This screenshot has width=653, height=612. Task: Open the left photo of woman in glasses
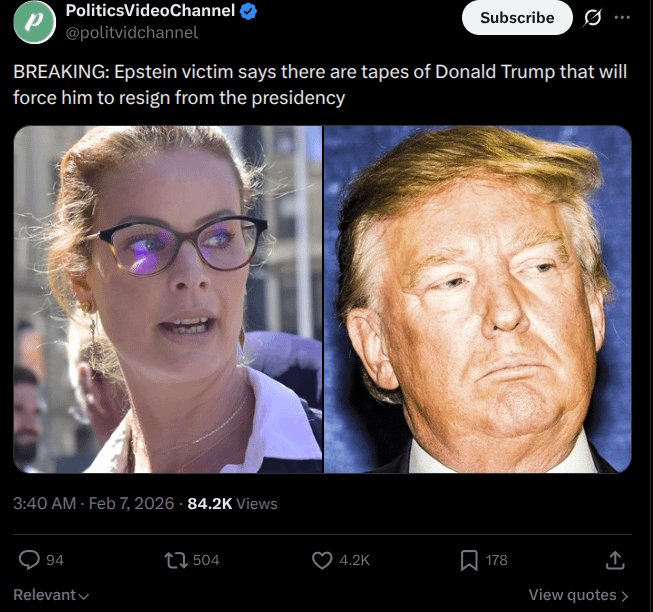point(168,298)
